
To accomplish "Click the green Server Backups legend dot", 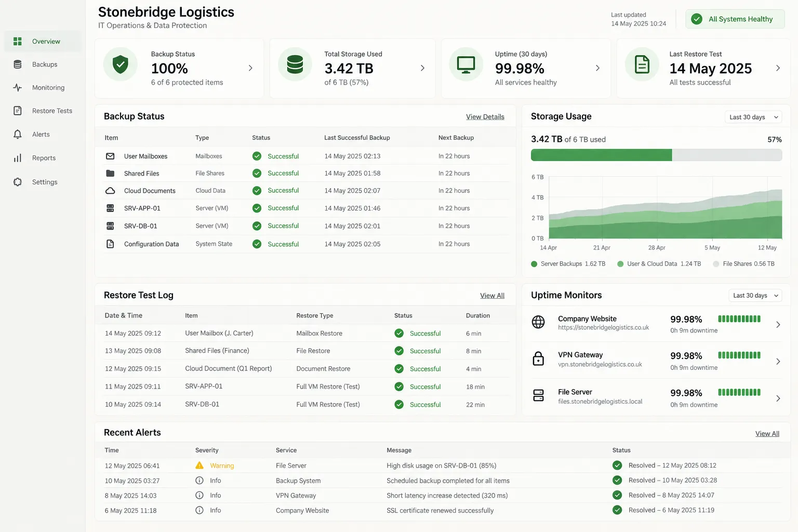I will 534,264.
